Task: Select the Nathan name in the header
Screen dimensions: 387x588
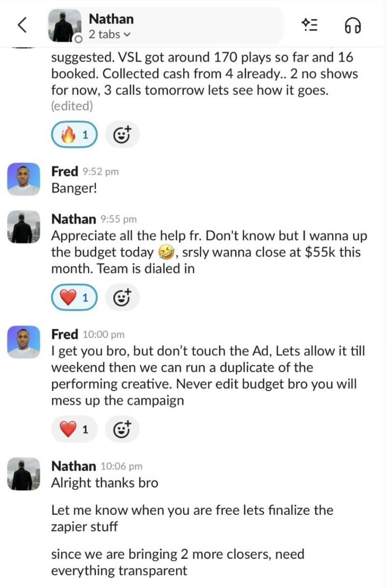Action: point(110,19)
